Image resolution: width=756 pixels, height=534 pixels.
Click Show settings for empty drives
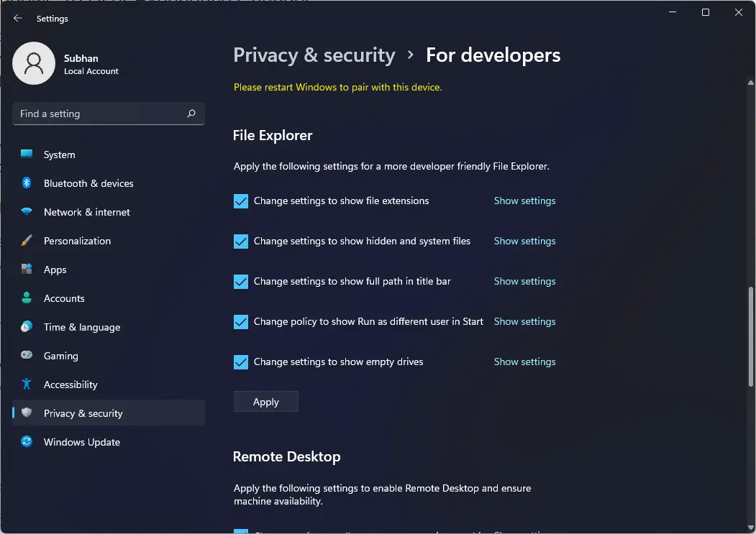click(x=524, y=362)
